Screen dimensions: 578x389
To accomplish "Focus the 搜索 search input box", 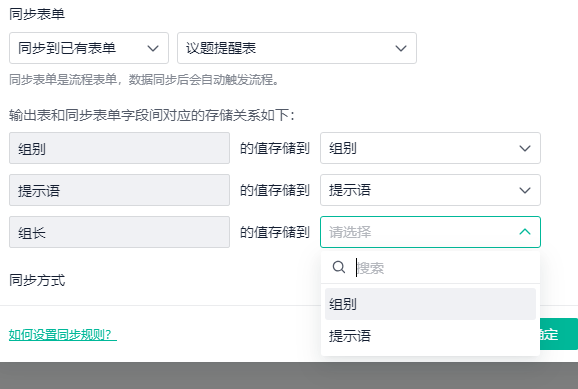I will [444, 268].
